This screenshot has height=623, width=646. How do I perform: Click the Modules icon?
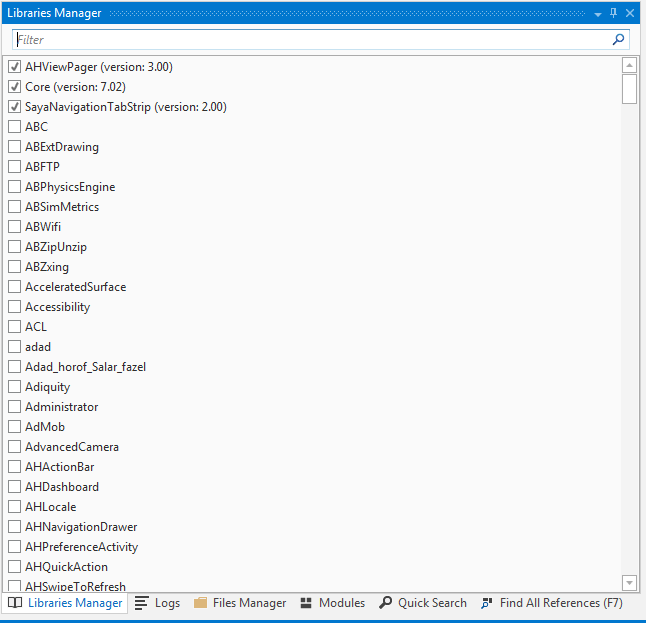pyautogui.click(x=307, y=603)
